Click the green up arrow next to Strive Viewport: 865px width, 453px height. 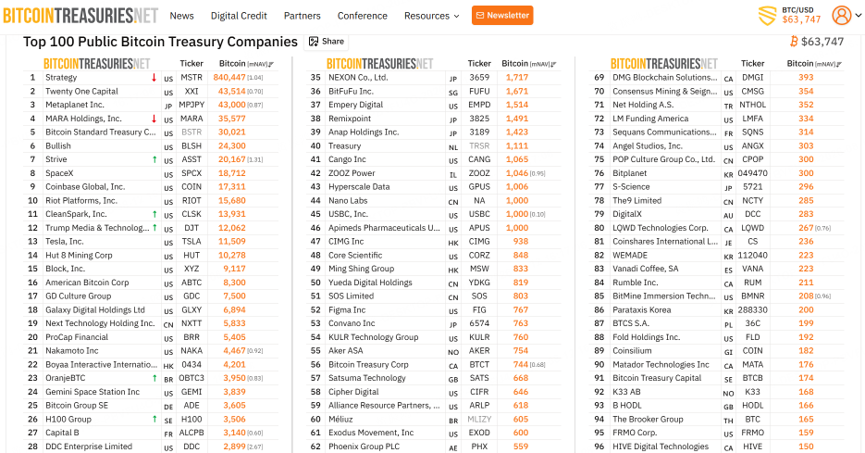(154, 159)
